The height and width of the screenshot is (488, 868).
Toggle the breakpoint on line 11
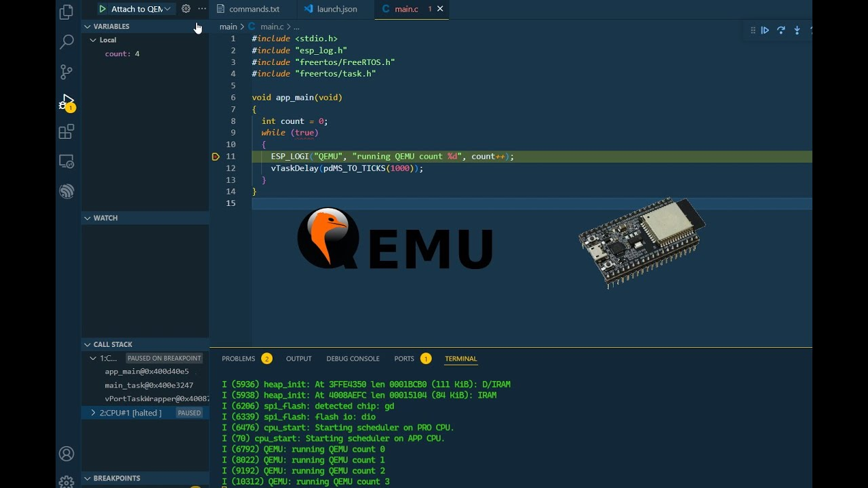click(x=216, y=157)
